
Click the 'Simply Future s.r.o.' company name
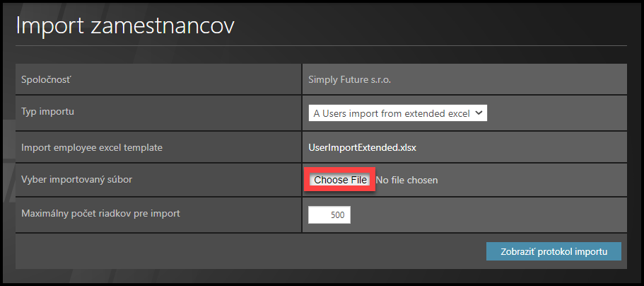tap(350, 79)
